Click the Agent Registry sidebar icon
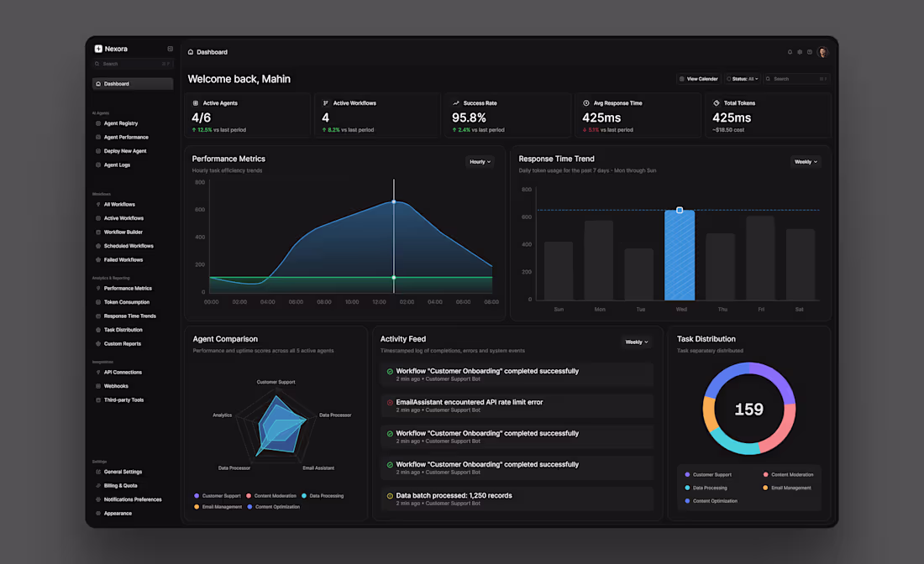This screenshot has height=564, width=924. point(98,123)
